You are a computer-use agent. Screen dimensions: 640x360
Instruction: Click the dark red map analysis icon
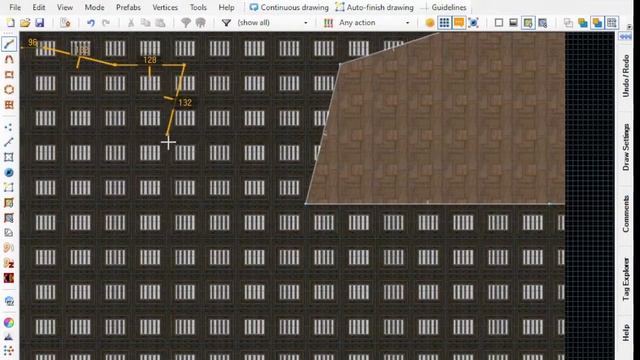coord(9,278)
